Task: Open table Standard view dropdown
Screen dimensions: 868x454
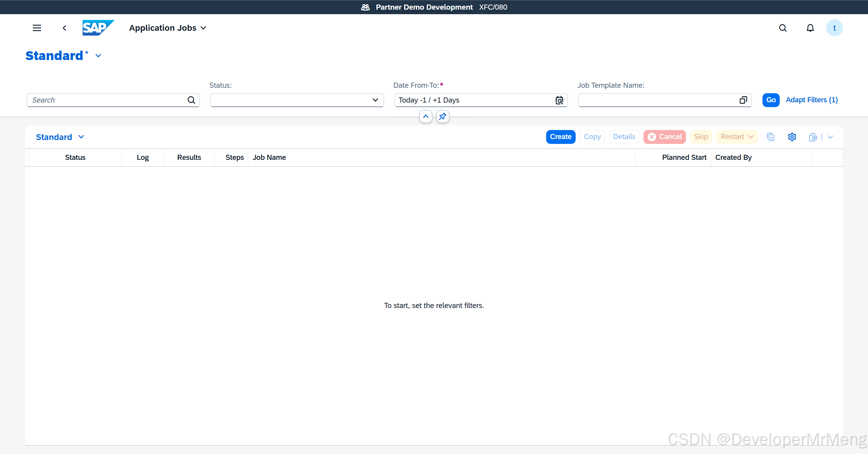Action: click(81, 137)
